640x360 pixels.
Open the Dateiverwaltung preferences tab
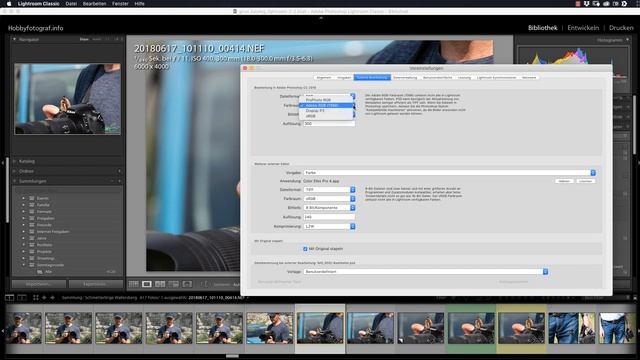[x=405, y=78]
